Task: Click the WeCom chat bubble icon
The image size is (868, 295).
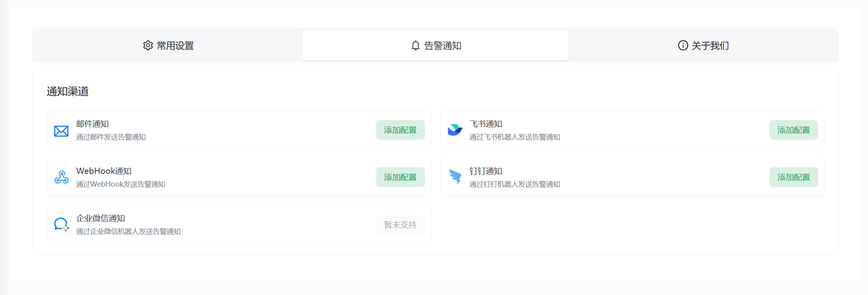Action: (x=61, y=225)
